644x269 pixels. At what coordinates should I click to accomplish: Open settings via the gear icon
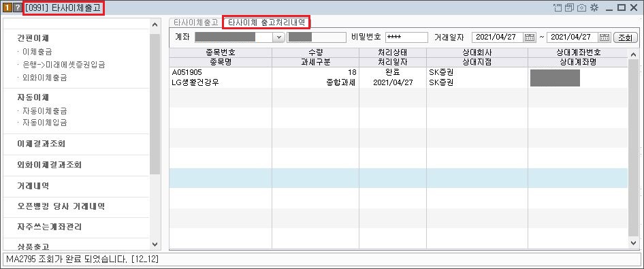click(594, 7)
